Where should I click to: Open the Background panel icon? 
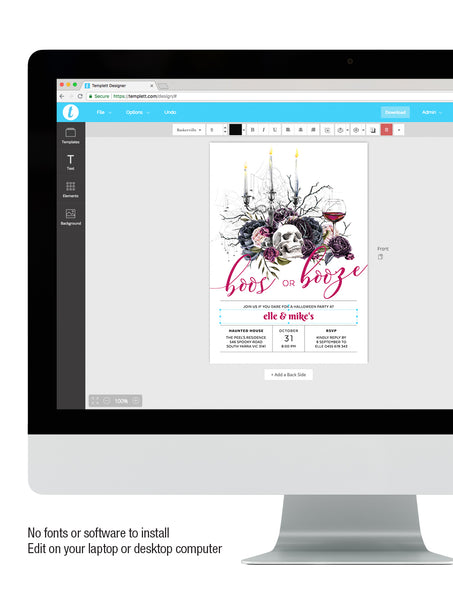[x=70, y=217]
